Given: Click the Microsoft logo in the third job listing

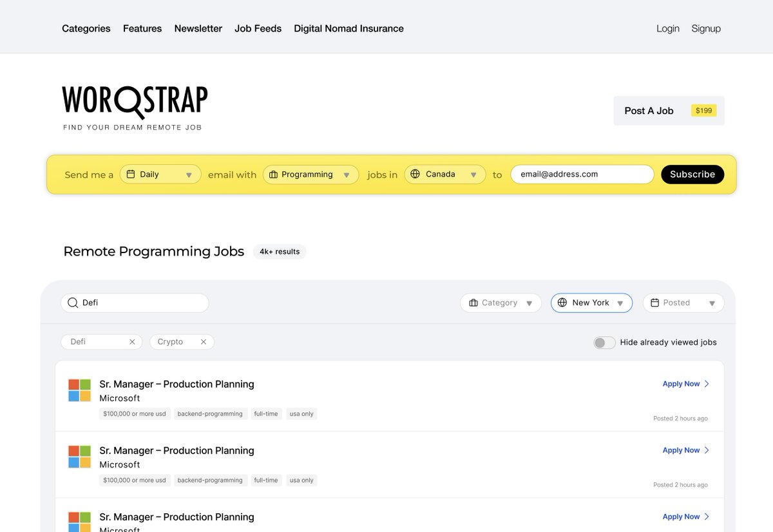Looking at the screenshot, I should [x=80, y=522].
